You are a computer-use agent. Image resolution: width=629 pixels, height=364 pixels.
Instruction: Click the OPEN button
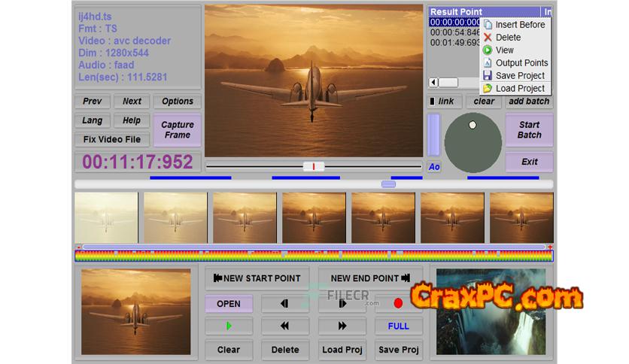tap(229, 304)
